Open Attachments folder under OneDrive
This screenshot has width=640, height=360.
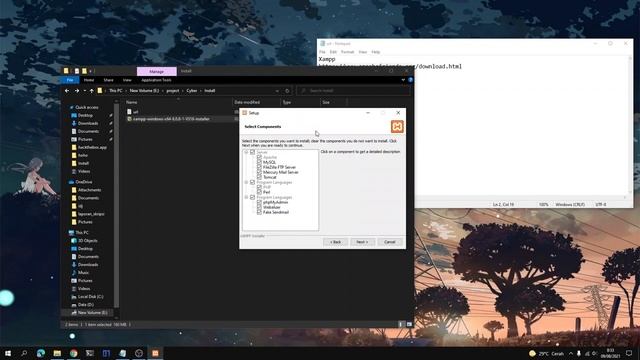click(x=89, y=190)
